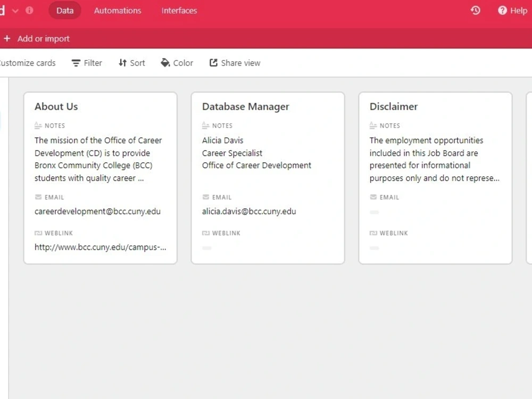The width and height of the screenshot is (532, 399).
Task: Click Alicia Davis notes text
Action: pos(222,140)
